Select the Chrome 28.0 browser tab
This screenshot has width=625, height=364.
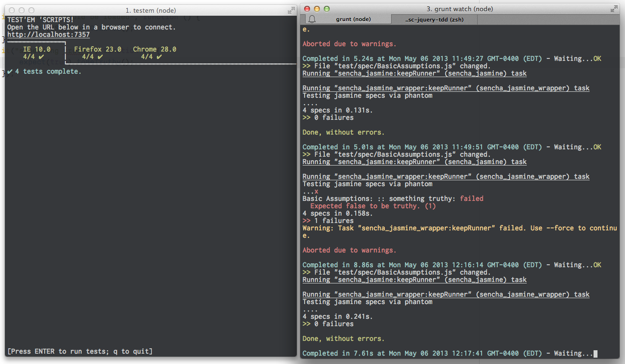point(154,50)
